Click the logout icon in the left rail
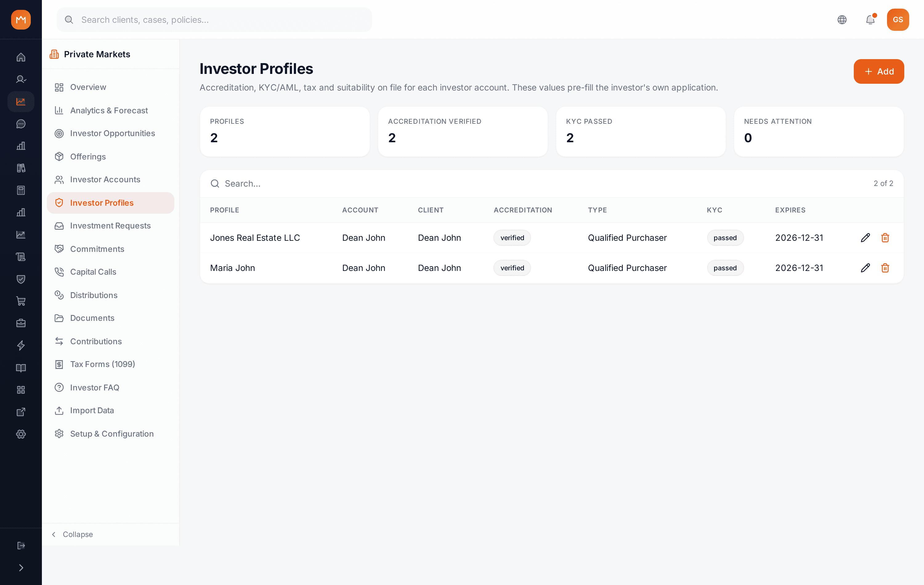The height and width of the screenshot is (585, 924). pyautogui.click(x=21, y=546)
